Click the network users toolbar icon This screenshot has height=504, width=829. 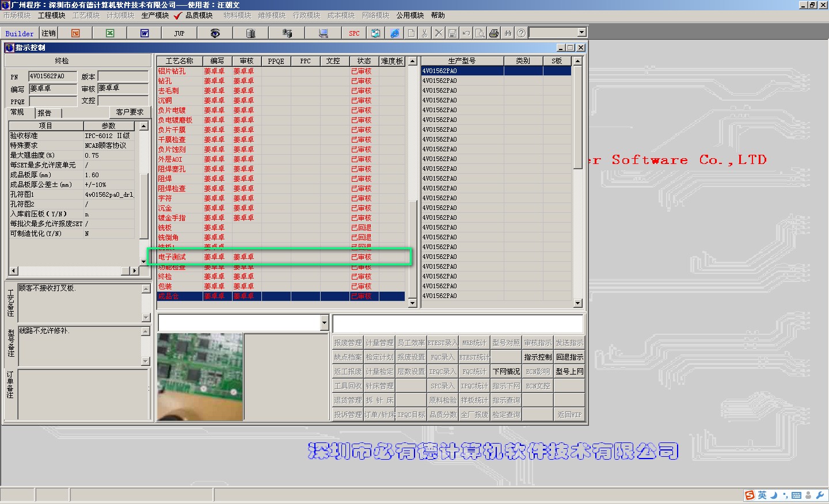[x=287, y=33]
